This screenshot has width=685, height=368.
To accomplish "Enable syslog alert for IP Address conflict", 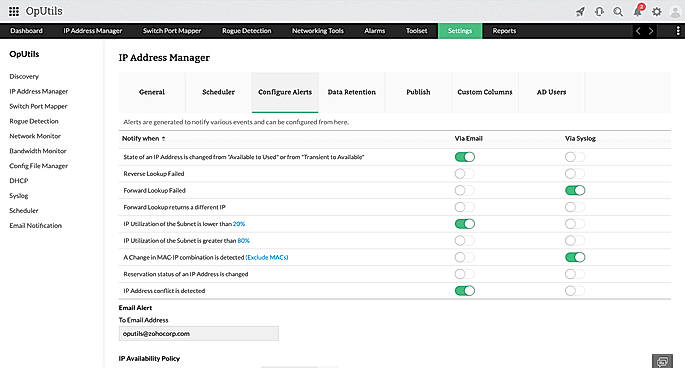I will coord(574,291).
